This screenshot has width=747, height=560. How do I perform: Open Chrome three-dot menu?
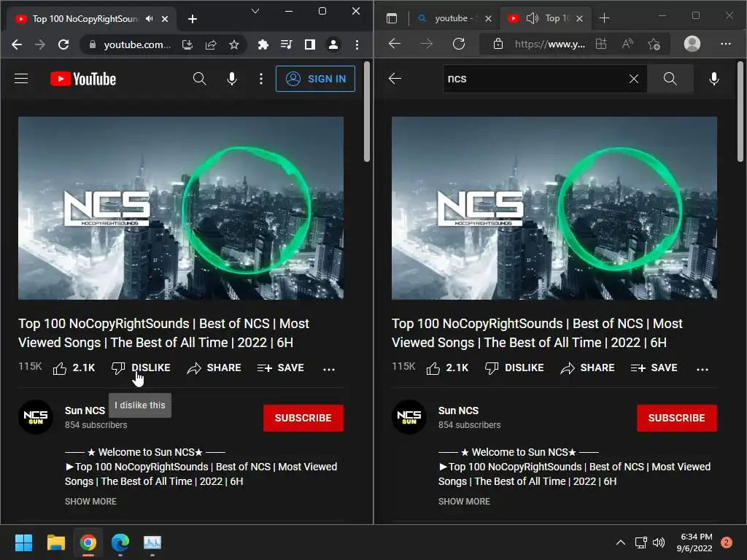357,44
